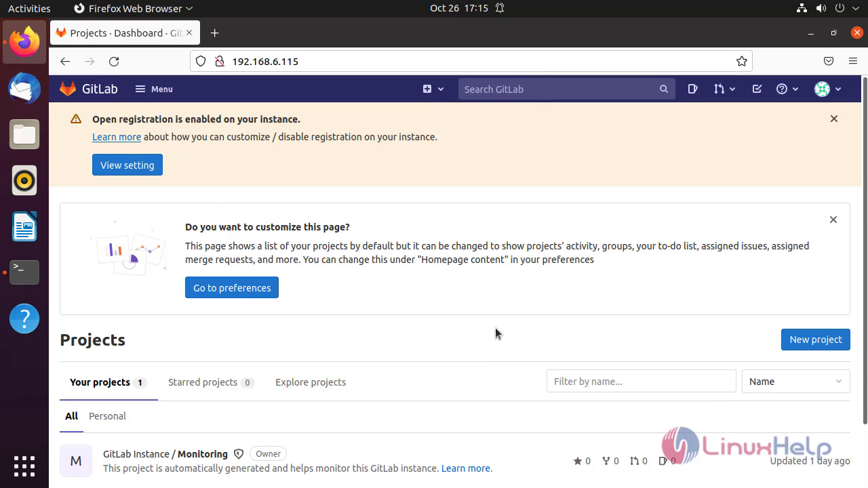Go back in browser history
868x488 pixels.
click(x=65, y=61)
